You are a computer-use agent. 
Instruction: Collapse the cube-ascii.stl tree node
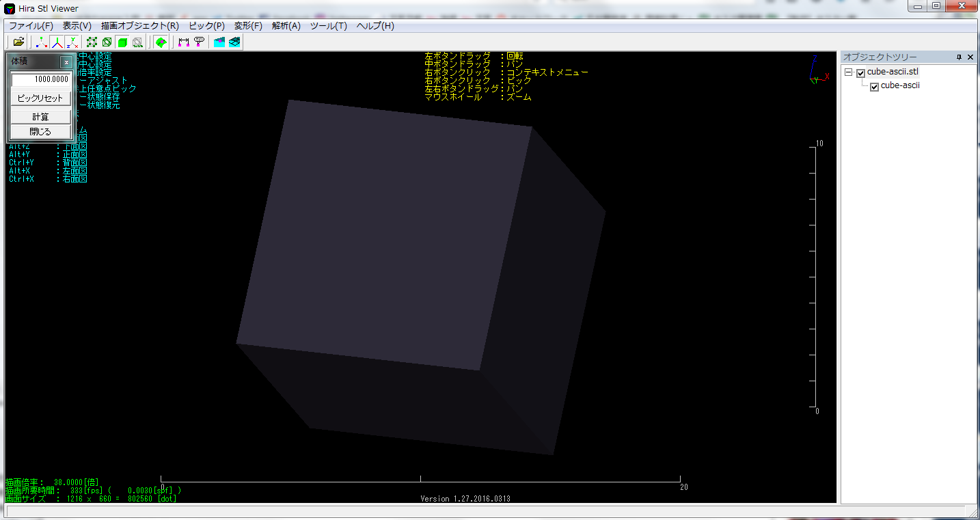coord(848,72)
